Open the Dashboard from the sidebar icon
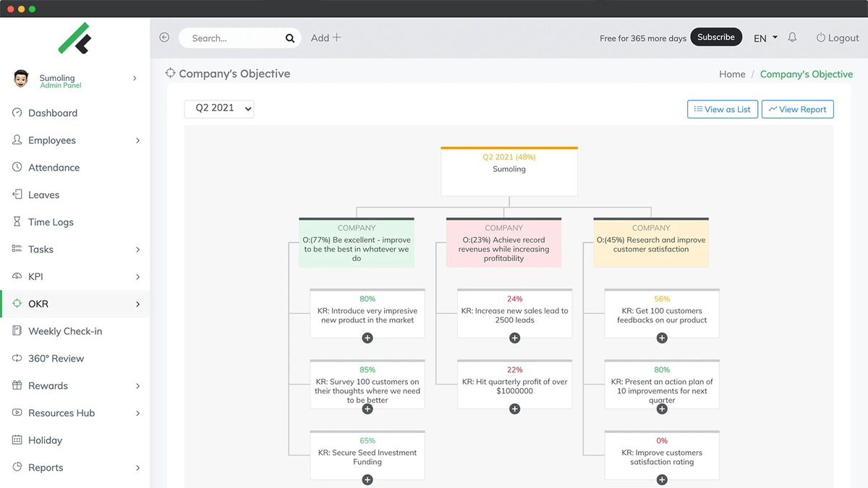The width and height of the screenshot is (868, 488). coord(17,113)
